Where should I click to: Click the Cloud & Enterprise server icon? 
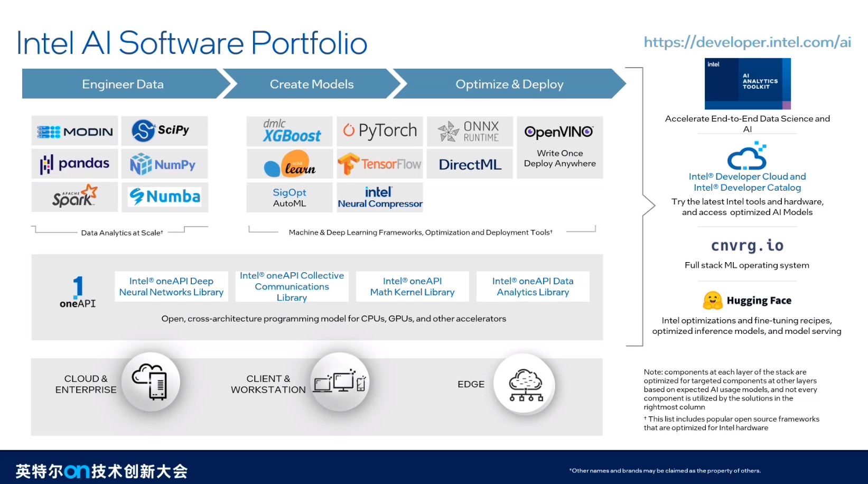pyautogui.click(x=151, y=381)
